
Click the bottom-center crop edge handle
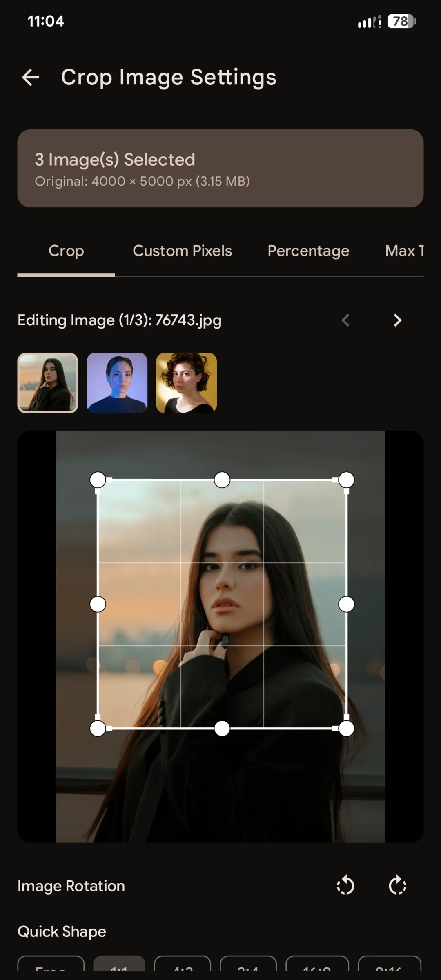pos(222,728)
